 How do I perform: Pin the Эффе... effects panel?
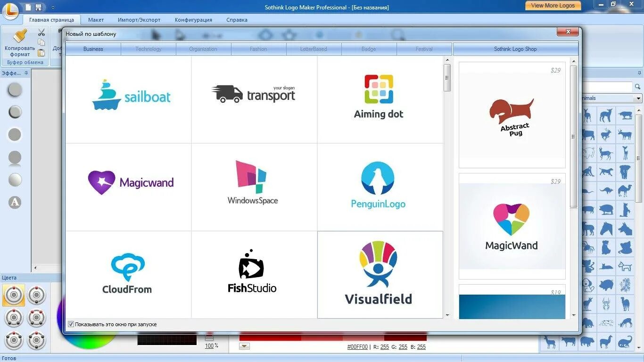coord(26,73)
